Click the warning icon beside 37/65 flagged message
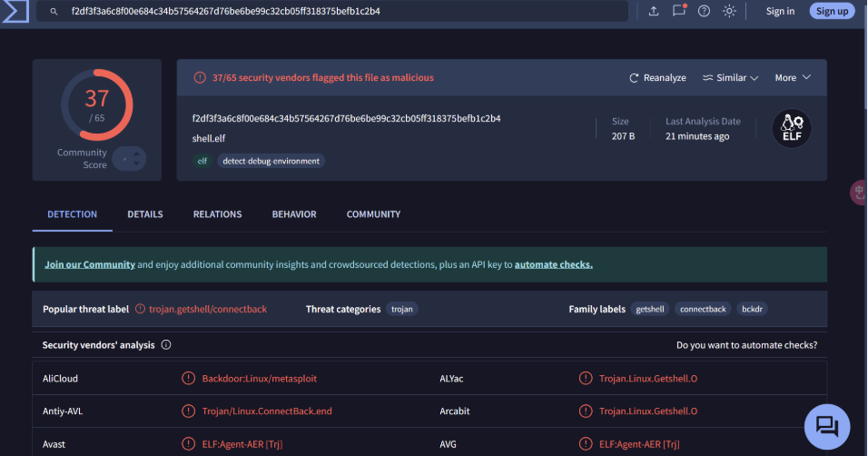868x456 pixels. pos(200,77)
